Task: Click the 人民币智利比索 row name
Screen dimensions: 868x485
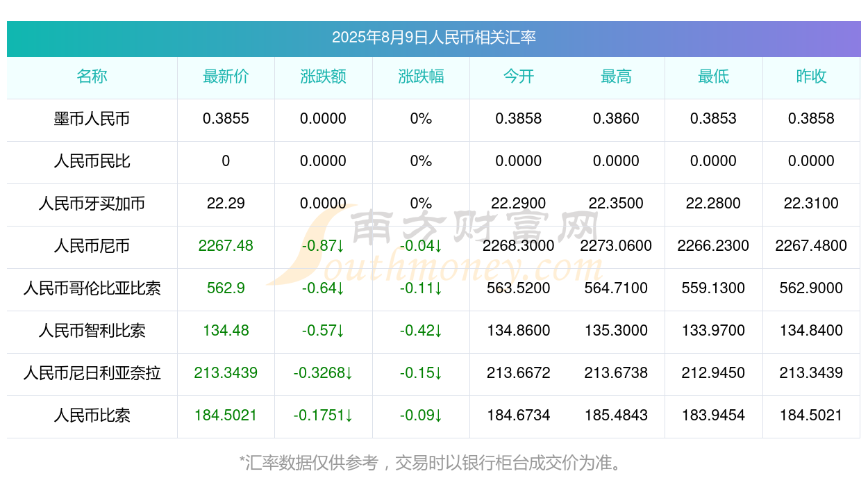Action: coord(92,331)
